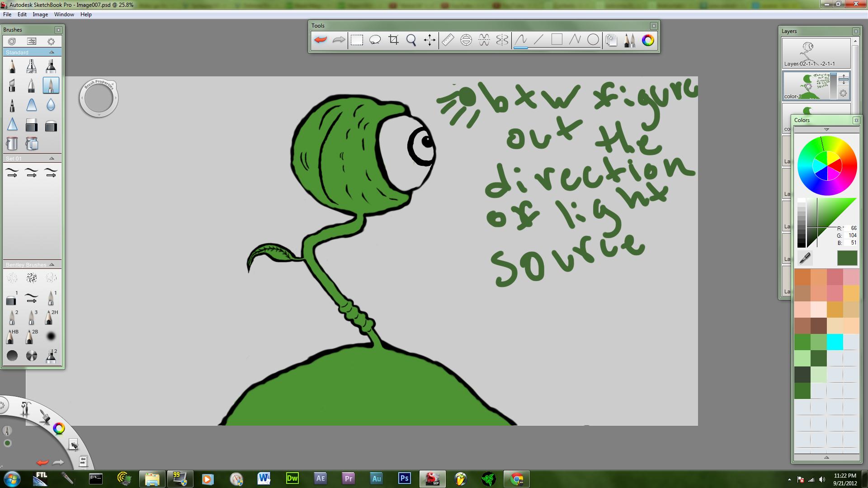Expand the Colors panel bottom arrow
868x488 pixels.
826,457
